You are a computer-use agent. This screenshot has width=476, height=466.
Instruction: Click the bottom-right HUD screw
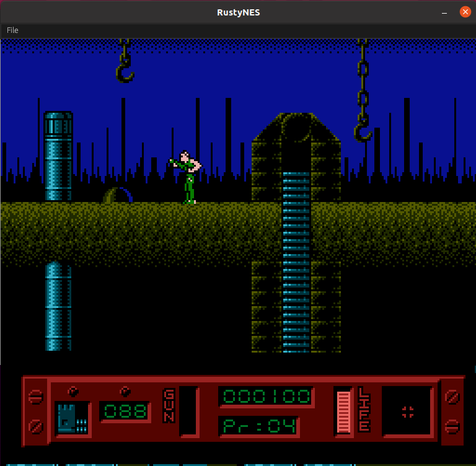pyautogui.click(x=452, y=426)
